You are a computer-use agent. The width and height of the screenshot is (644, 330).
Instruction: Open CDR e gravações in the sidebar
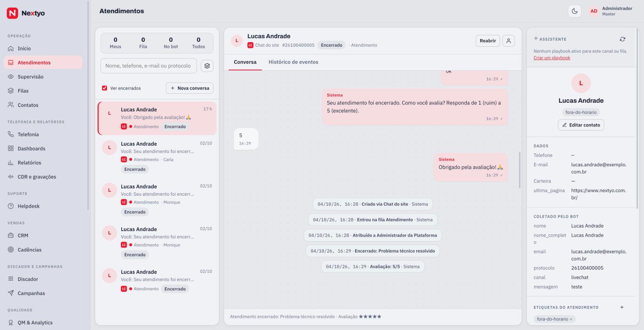pyautogui.click(x=43, y=177)
